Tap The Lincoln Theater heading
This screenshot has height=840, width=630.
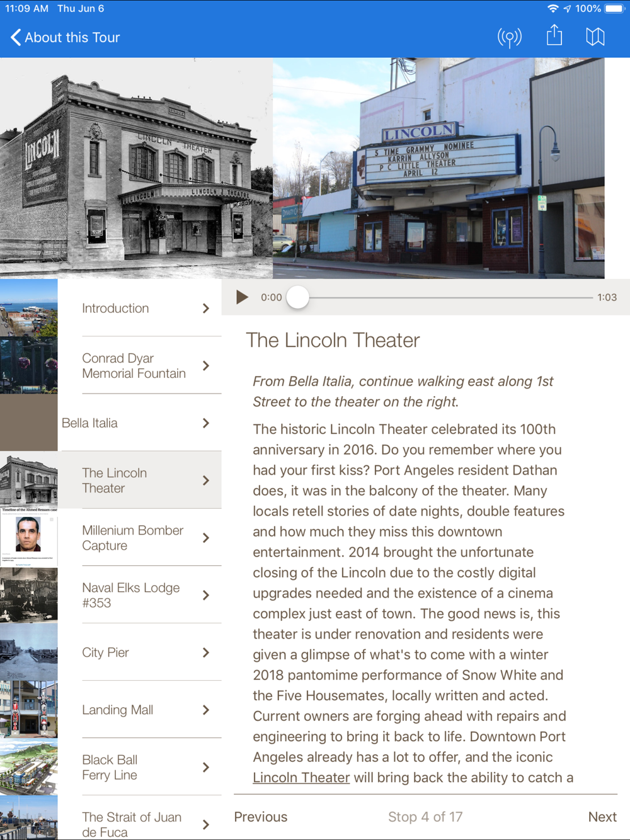click(x=333, y=340)
